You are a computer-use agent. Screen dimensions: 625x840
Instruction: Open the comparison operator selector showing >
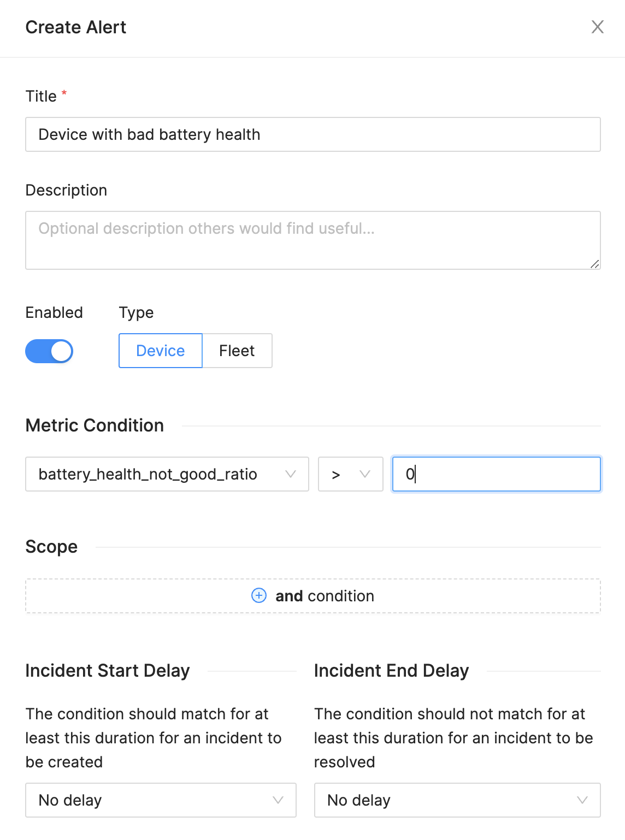pos(350,474)
